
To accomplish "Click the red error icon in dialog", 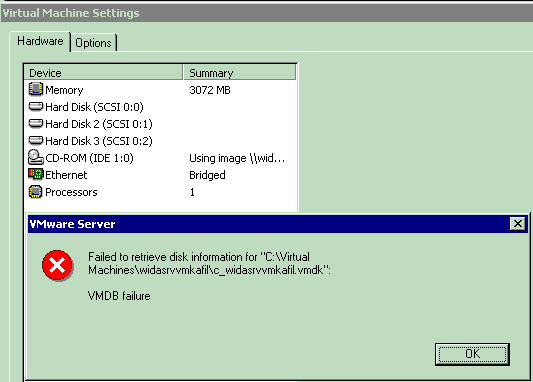I will pyautogui.click(x=57, y=265).
